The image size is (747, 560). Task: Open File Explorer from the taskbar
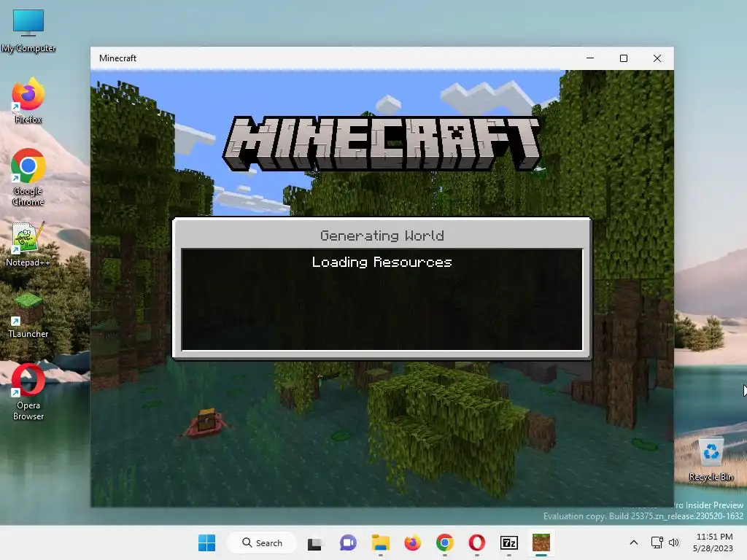[381, 542]
